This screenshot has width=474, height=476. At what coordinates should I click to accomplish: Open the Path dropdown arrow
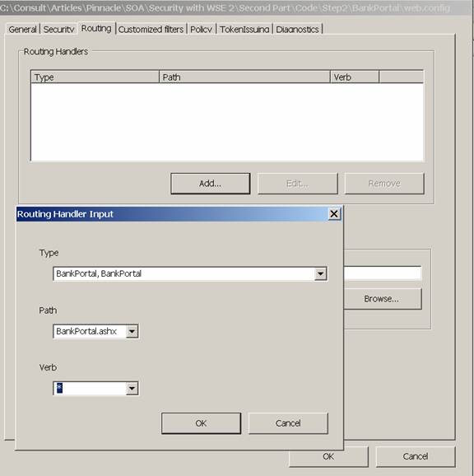pyautogui.click(x=132, y=331)
